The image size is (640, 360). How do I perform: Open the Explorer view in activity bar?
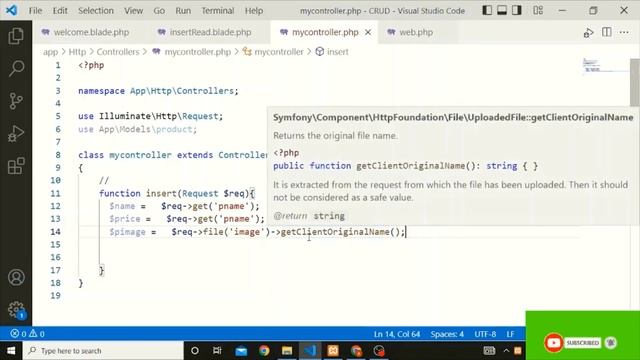pos(16,36)
